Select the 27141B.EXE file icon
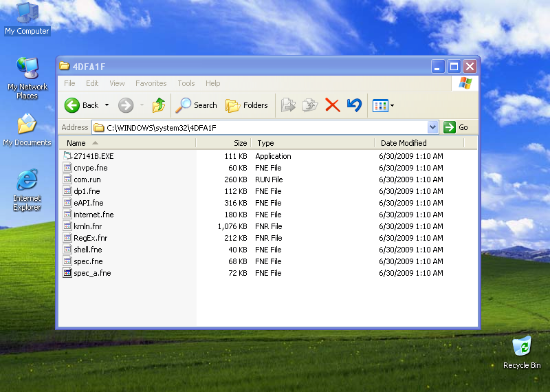 click(x=67, y=156)
